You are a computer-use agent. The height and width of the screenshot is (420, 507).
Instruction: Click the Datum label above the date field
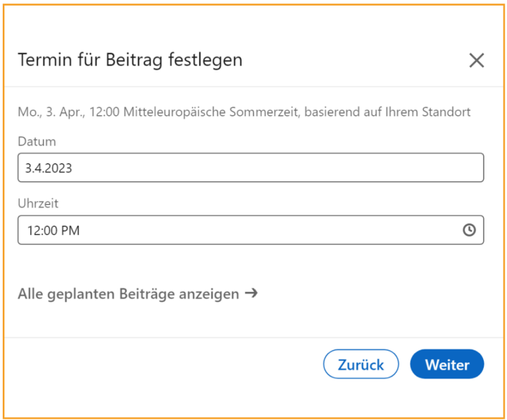click(x=37, y=141)
